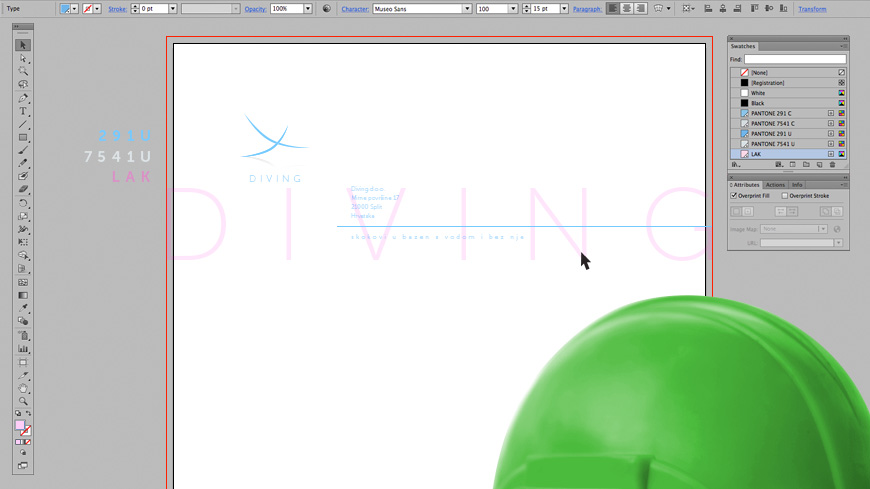Switch to the Info tab

tap(797, 185)
